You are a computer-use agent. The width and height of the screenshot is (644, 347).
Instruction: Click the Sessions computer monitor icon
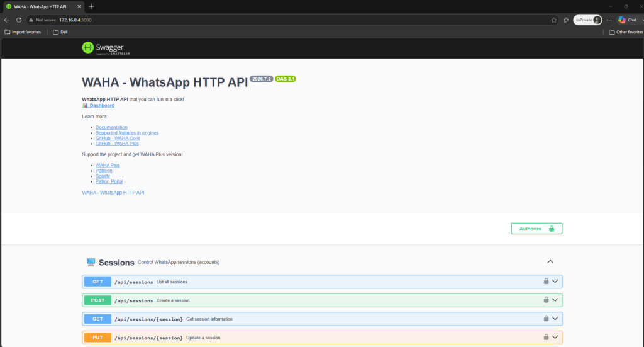pos(91,263)
